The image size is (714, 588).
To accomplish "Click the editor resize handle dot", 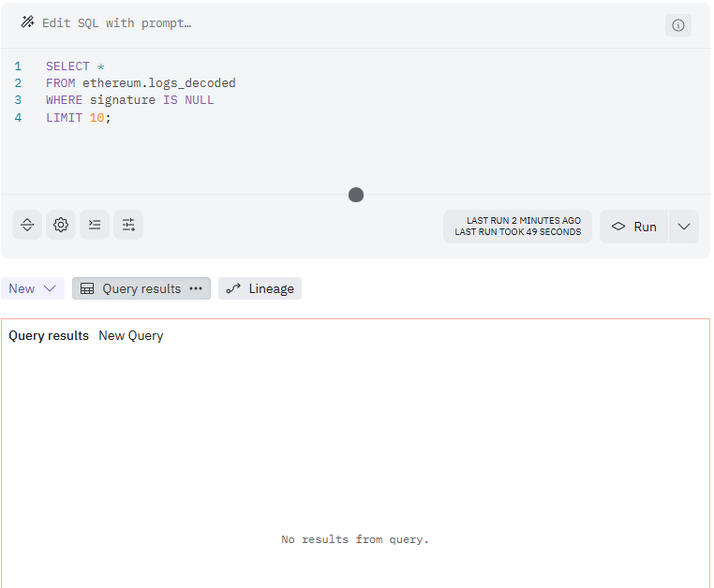I will (356, 195).
